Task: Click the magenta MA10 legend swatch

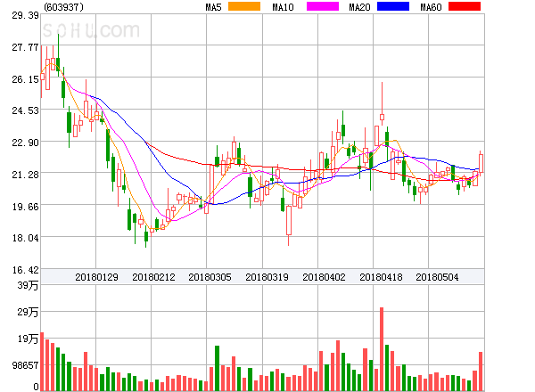Action: click(323, 6)
